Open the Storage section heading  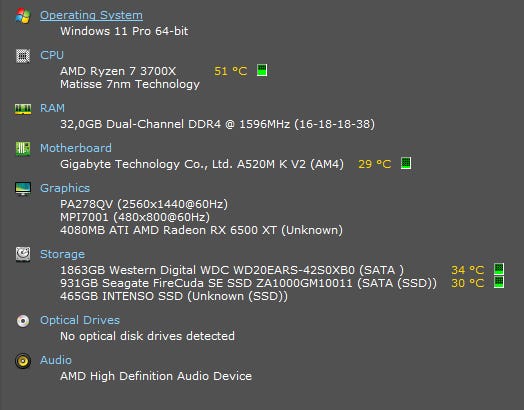[x=62, y=254]
